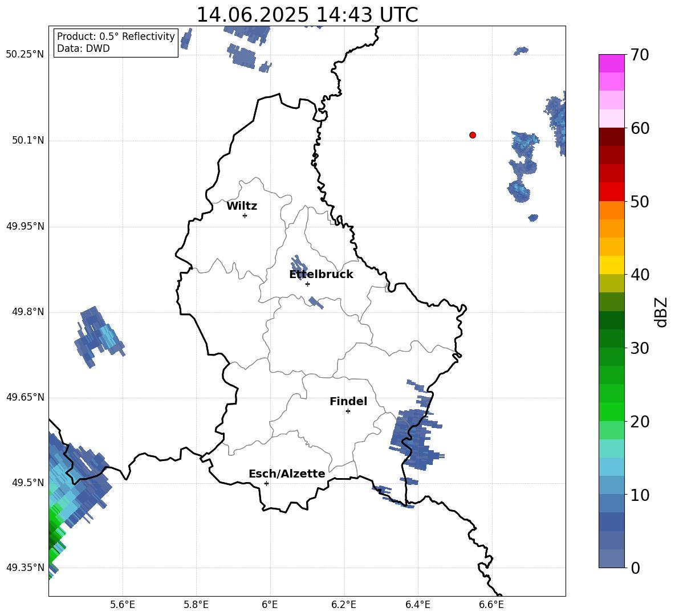
Task: Click the title '14.06.2025 14:43 UTC'
Action: coord(307,15)
